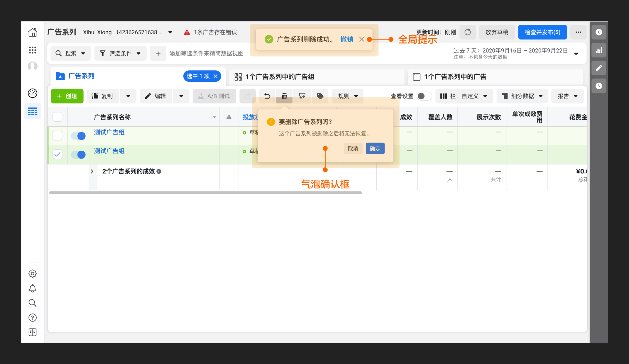This screenshot has height=364, width=629.
Task: Click the refresh icon beside update time
Action: tap(468, 32)
